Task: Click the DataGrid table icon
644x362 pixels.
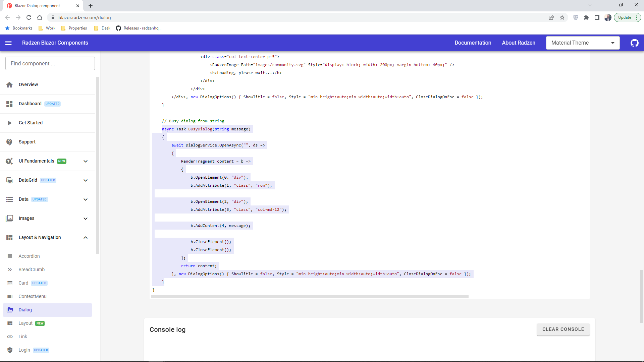Action: (x=9, y=180)
